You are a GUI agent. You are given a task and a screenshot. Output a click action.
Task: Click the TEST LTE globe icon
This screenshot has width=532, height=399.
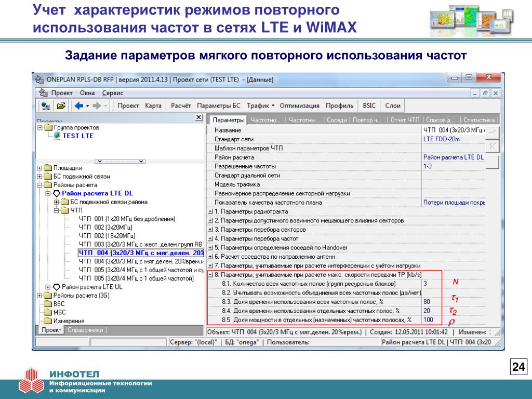[57, 136]
